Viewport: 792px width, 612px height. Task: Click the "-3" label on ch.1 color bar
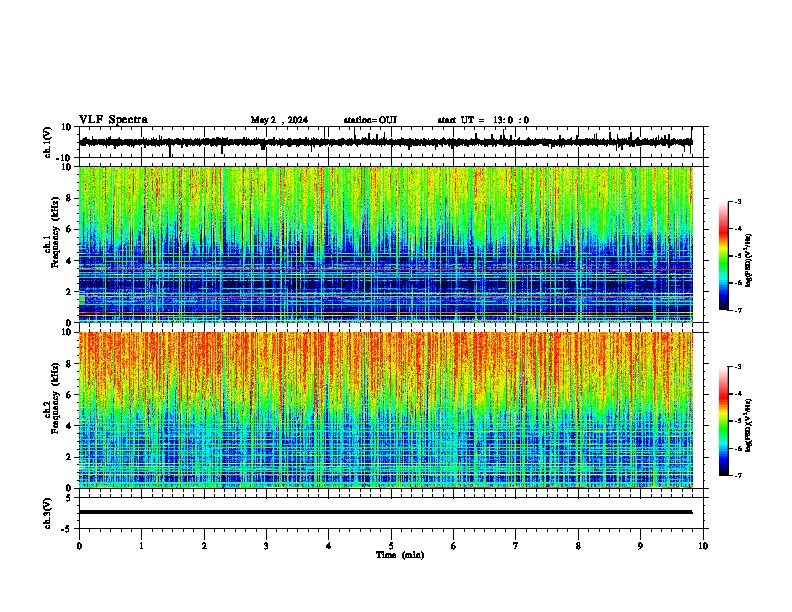(738, 201)
